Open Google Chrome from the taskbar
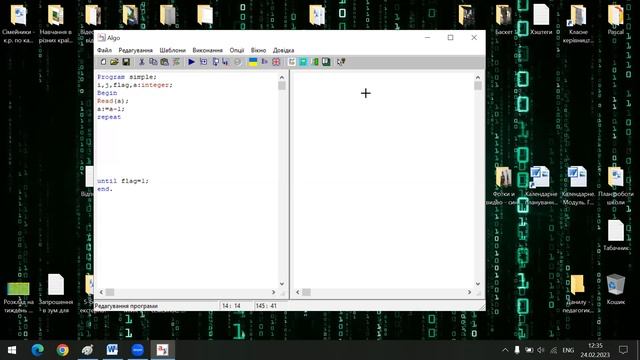Viewport: 640px width, 360px height. point(62,350)
